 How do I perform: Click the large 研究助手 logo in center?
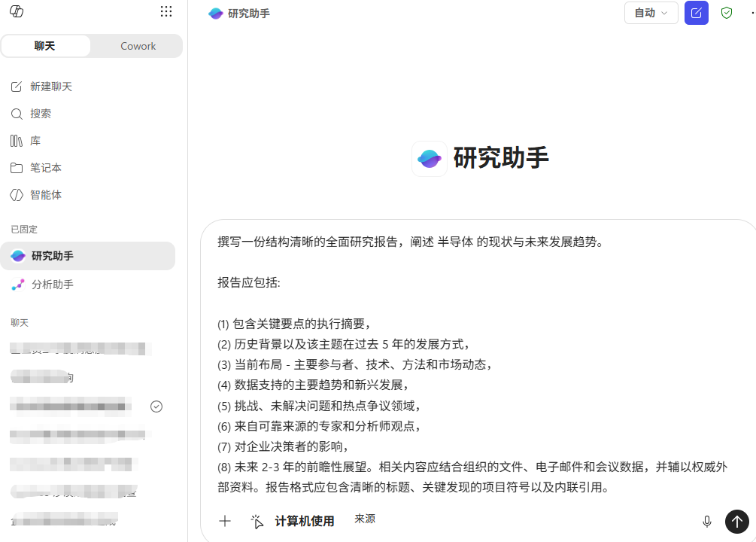(x=429, y=158)
